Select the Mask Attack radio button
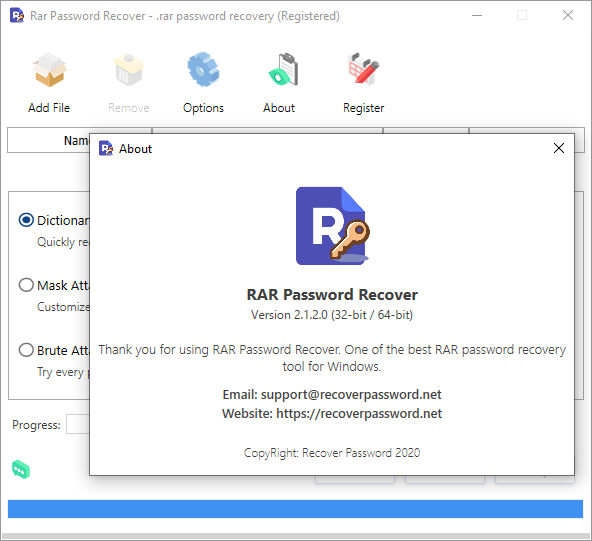 tap(26, 285)
